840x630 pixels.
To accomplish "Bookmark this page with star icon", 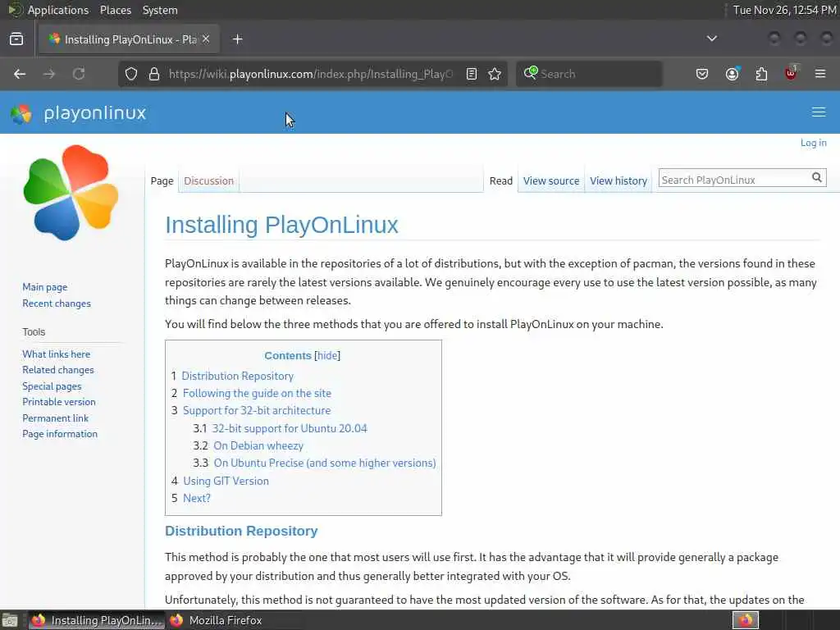I will click(x=495, y=74).
